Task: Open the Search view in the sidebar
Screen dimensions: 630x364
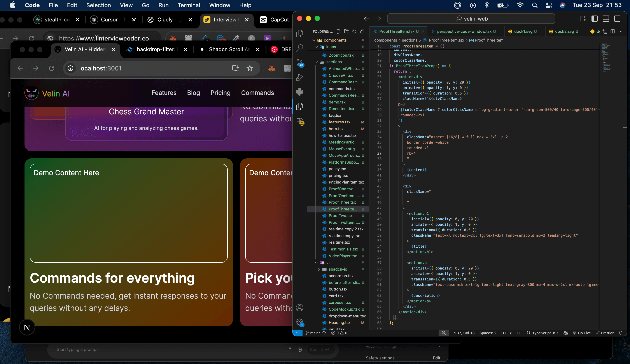Action: click(299, 47)
